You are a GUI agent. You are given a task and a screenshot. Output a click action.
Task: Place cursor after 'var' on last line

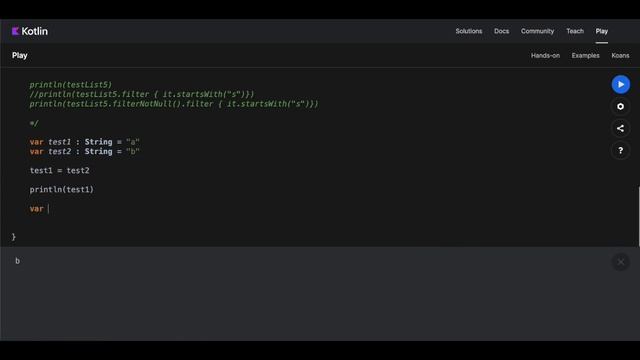coord(48,209)
